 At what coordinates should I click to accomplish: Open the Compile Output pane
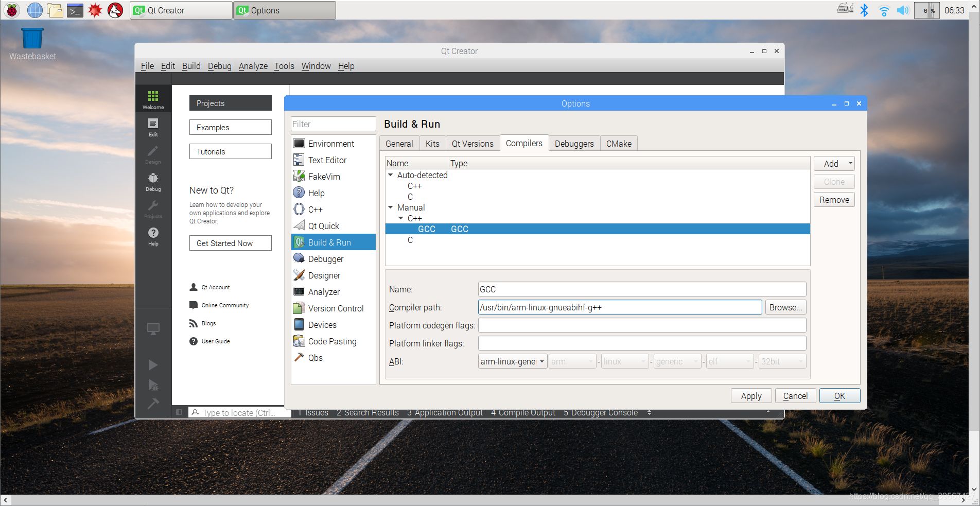click(x=523, y=412)
